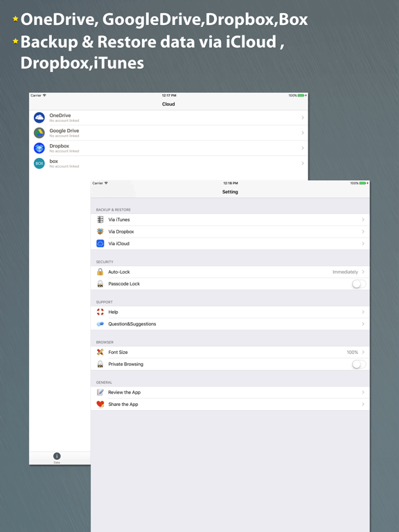
Task: Select the Via iTunes backup option
Action: point(230,220)
